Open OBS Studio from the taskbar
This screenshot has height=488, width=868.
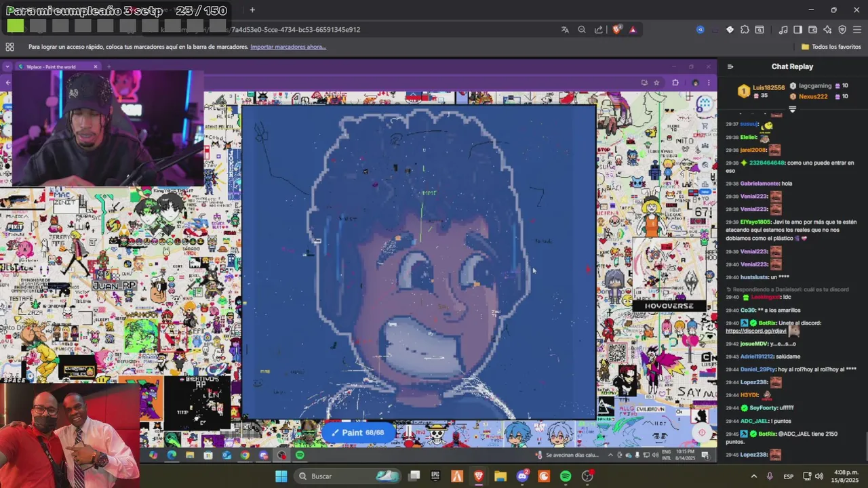[x=587, y=476]
